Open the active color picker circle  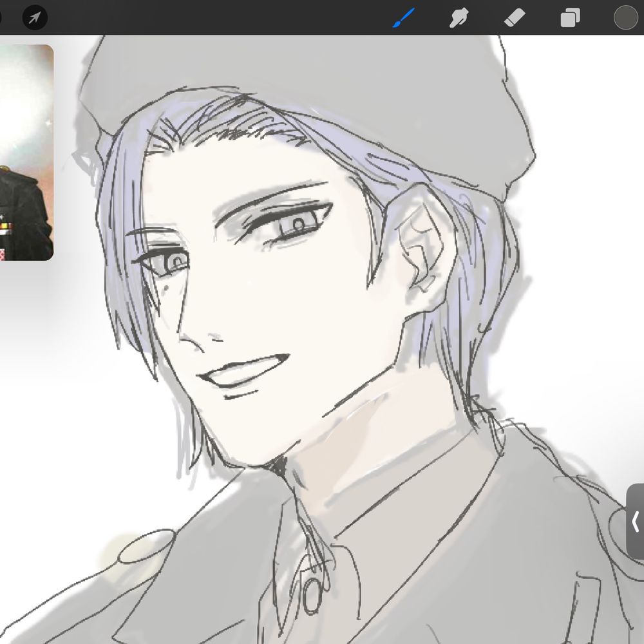[x=625, y=17]
